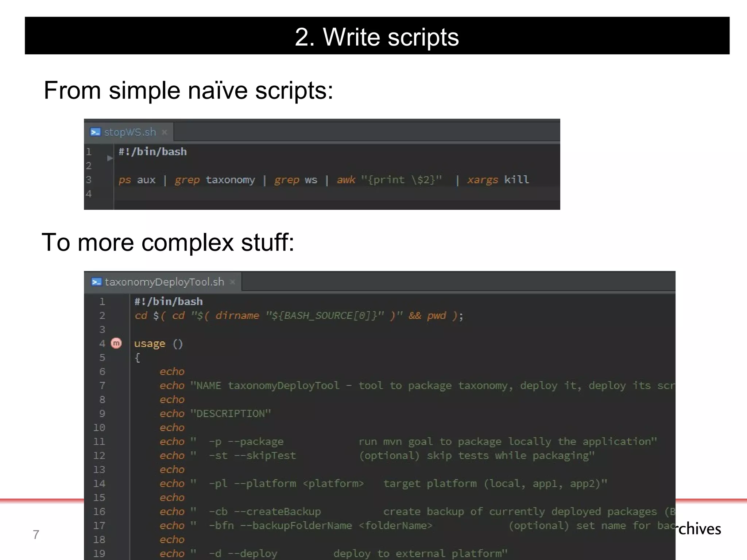
Task: Click "-cb --createBackup" on line 16
Action: 265,512
